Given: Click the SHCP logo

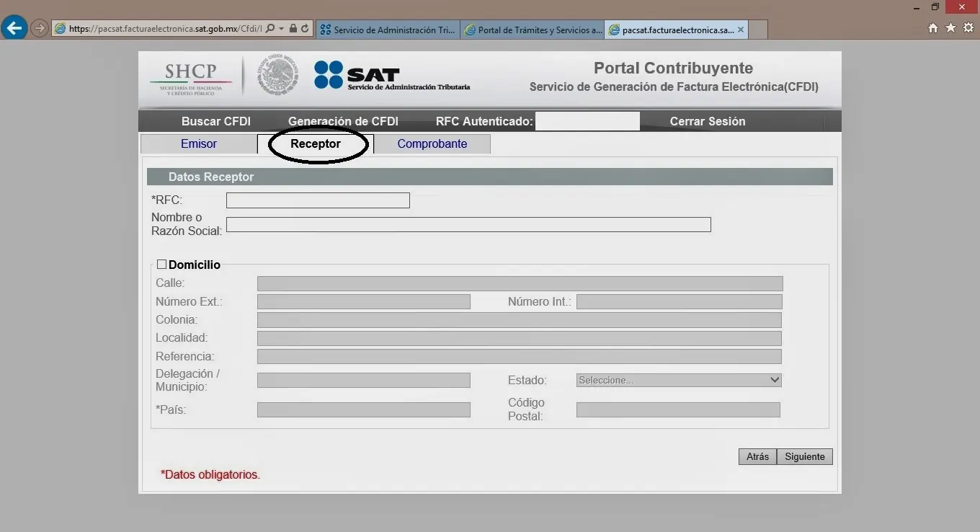Looking at the screenshot, I should 190,78.
